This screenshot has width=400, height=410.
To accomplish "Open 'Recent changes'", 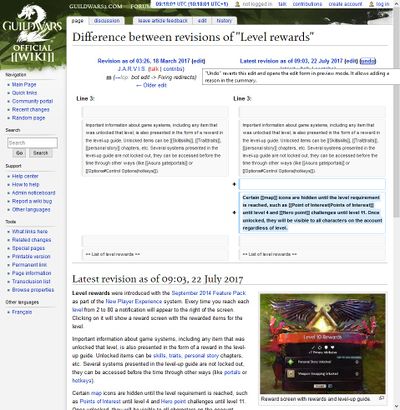I will [31, 110].
